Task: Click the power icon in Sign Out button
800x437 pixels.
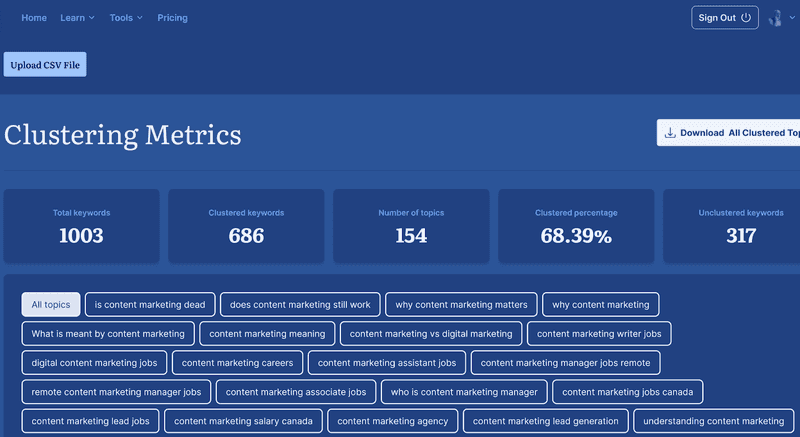Action: point(746,17)
